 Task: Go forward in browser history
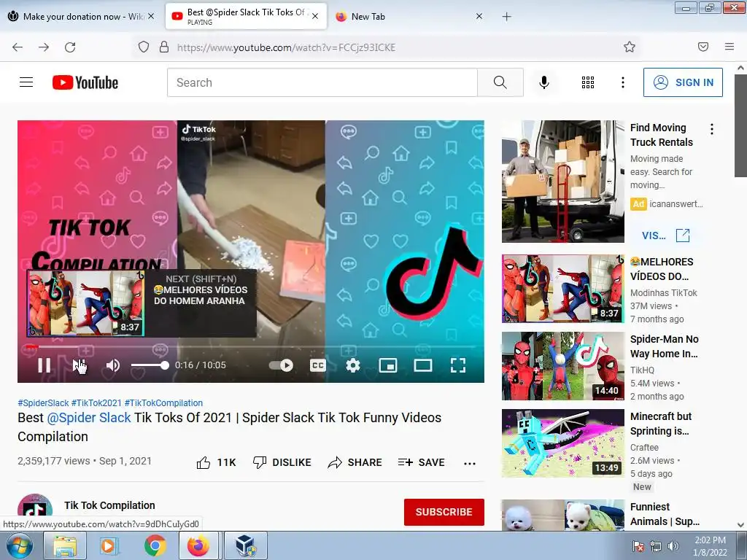pos(44,47)
